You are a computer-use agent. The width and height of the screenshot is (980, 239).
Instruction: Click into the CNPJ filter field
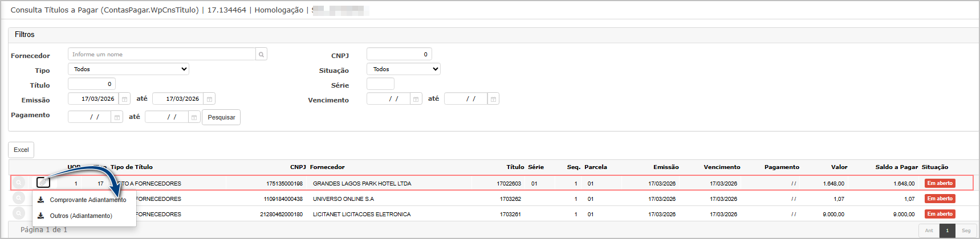point(399,55)
